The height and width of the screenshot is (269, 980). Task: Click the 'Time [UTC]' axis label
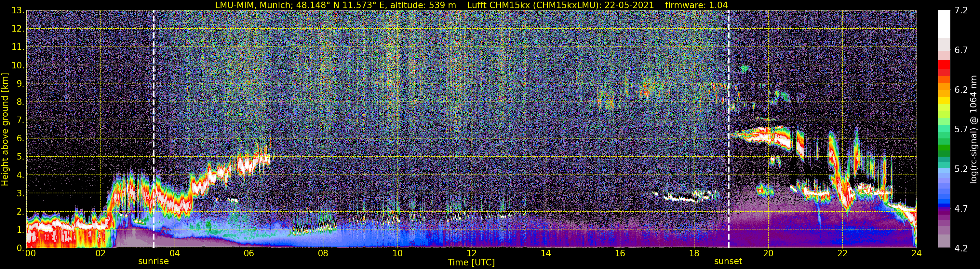(x=471, y=262)
